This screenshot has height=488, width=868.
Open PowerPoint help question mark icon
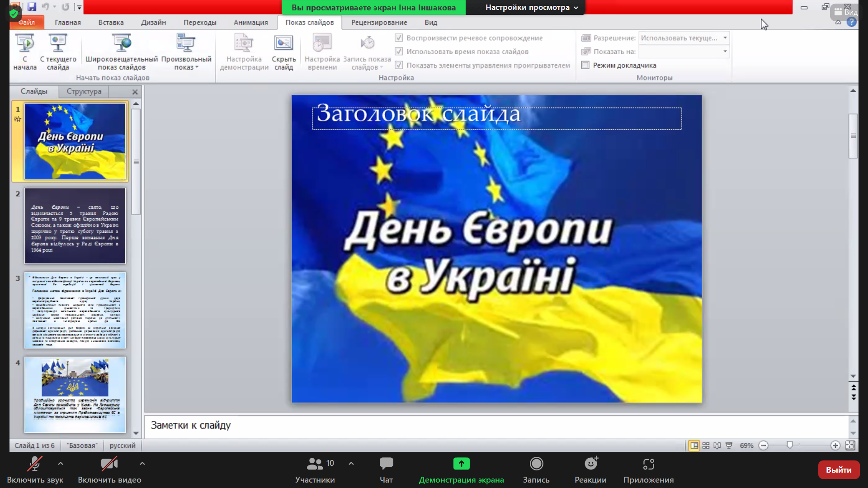coord(851,22)
